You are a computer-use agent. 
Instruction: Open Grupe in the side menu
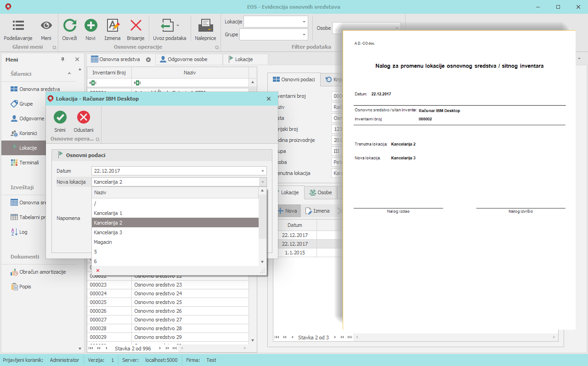tap(22, 104)
